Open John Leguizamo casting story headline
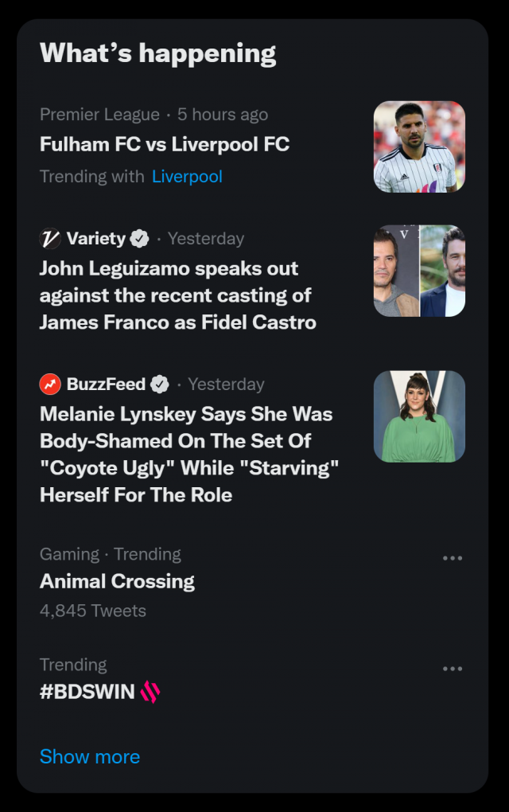509x812 pixels. pos(177,295)
